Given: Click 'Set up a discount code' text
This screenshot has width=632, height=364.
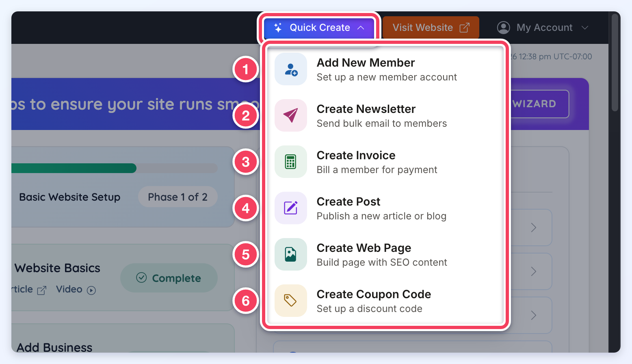Looking at the screenshot, I should [x=370, y=309].
